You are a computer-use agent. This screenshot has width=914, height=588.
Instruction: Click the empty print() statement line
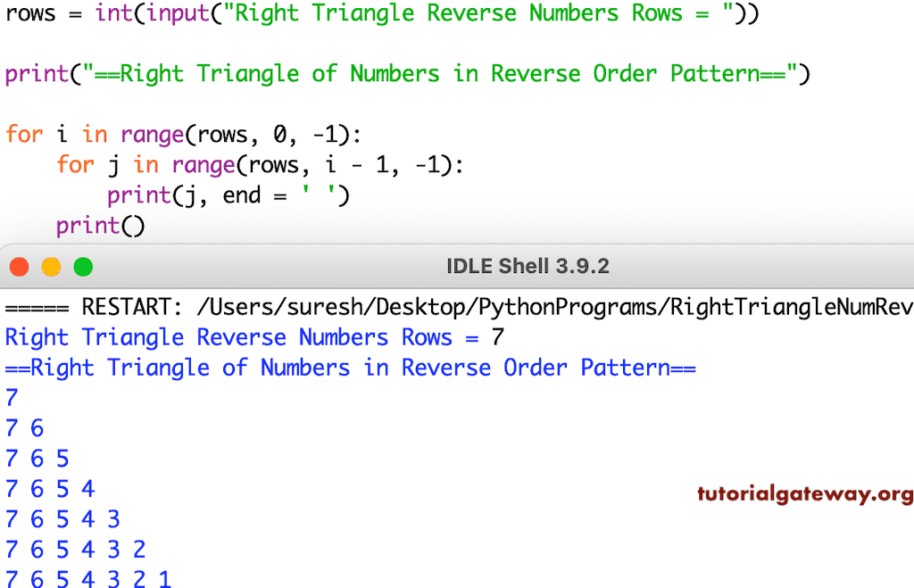coord(100,225)
